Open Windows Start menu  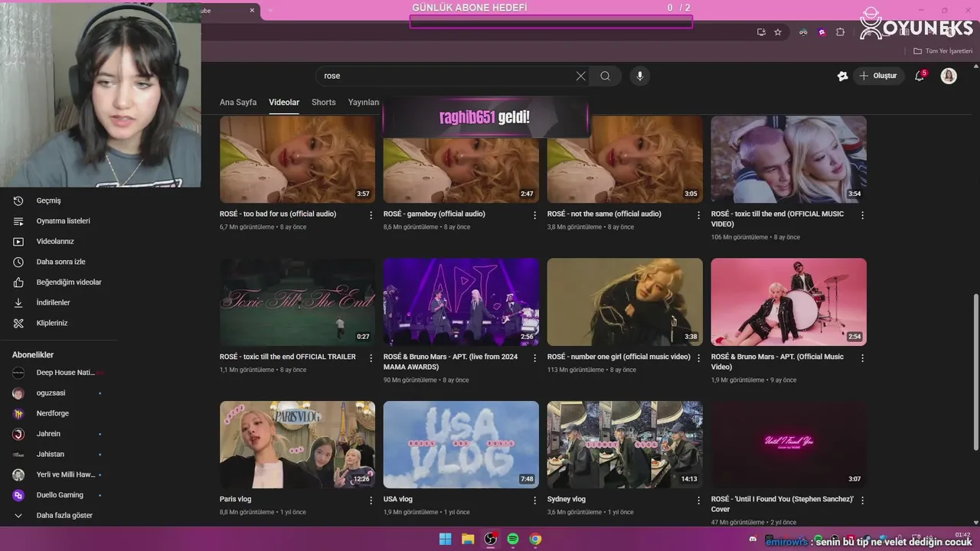[x=445, y=540]
